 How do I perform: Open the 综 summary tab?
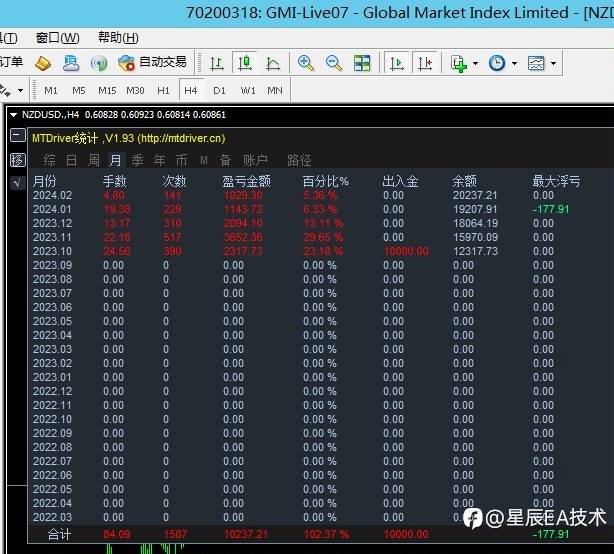[49, 160]
